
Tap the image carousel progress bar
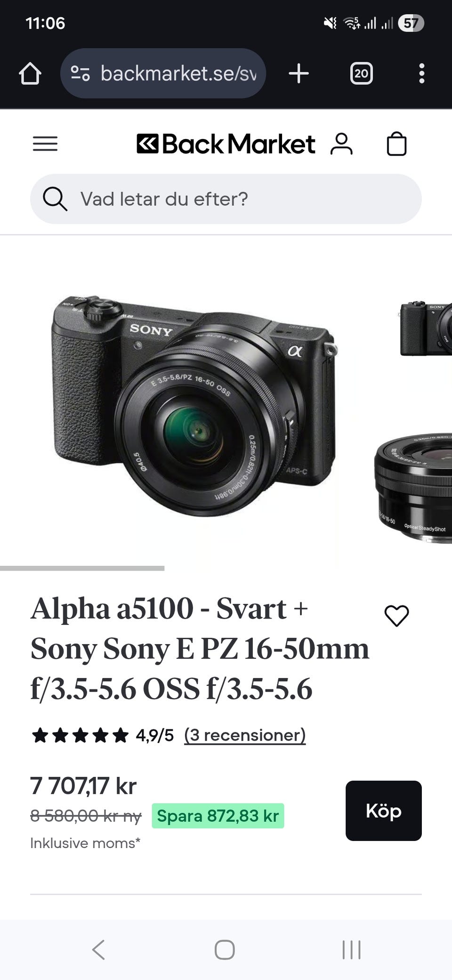(82, 568)
